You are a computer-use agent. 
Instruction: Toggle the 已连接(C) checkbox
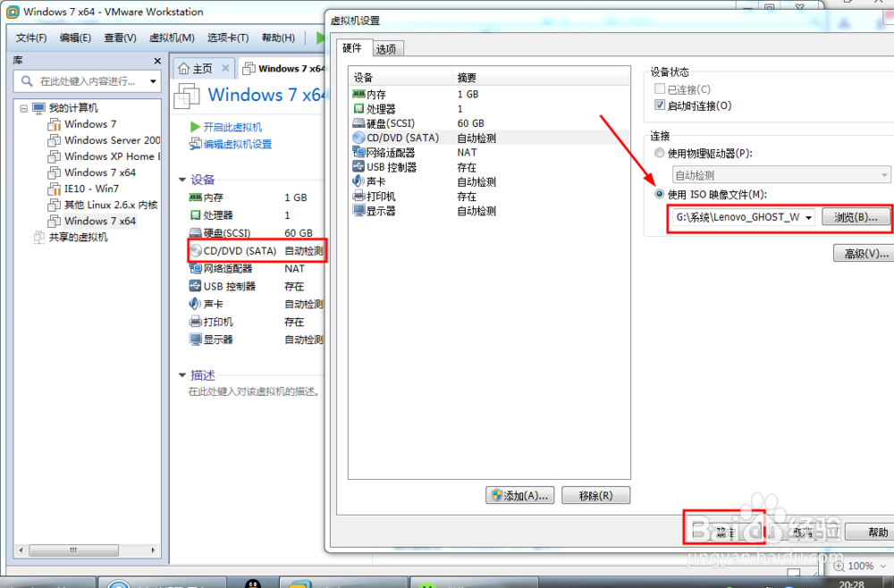(660, 88)
